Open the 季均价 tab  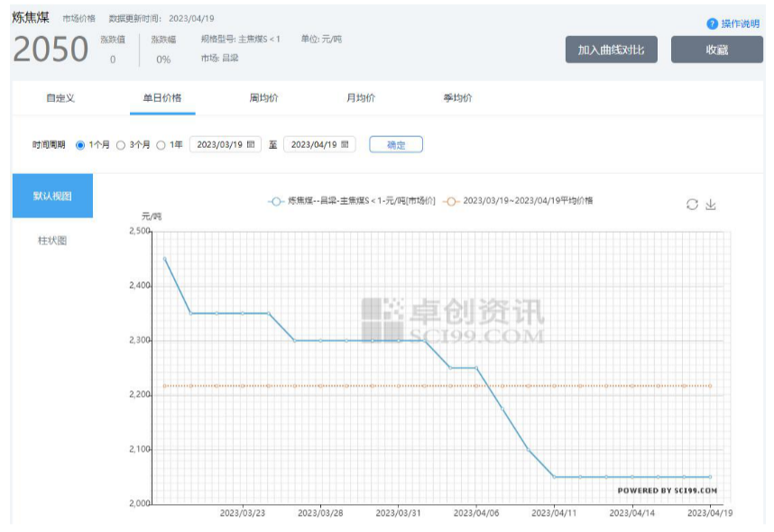point(457,98)
